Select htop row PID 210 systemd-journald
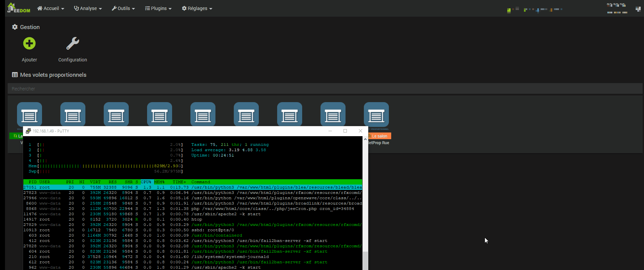 tap(193, 257)
